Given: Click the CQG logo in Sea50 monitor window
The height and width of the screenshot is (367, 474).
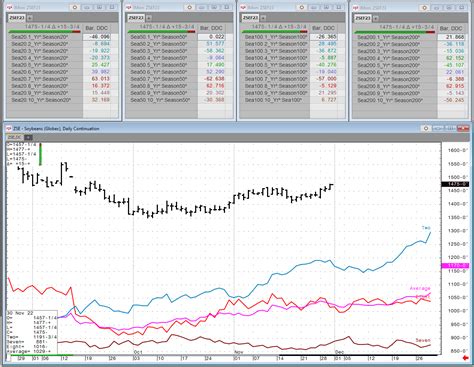Looking at the screenshot, I should [x=128, y=7].
